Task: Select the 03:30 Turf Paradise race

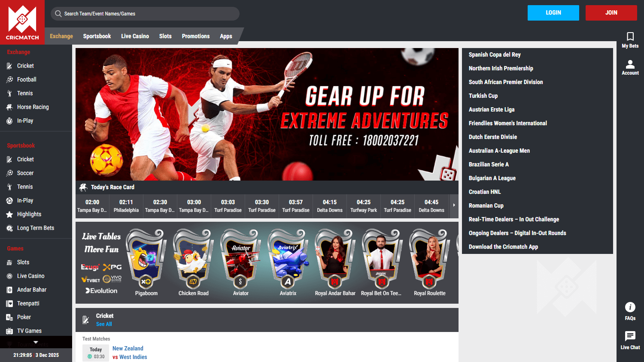Action: tap(262, 206)
